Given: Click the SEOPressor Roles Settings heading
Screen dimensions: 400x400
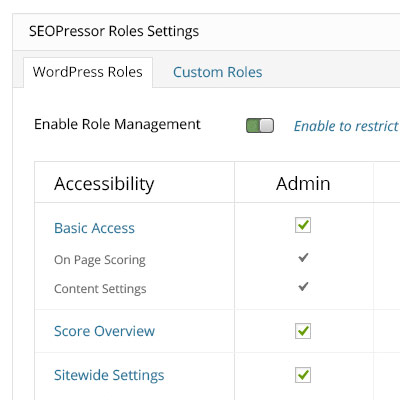Looking at the screenshot, I should pos(114,31).
